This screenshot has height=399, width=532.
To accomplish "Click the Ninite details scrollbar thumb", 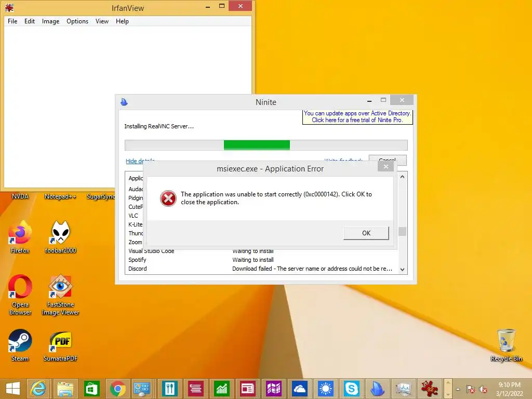I will coord(402,231).
